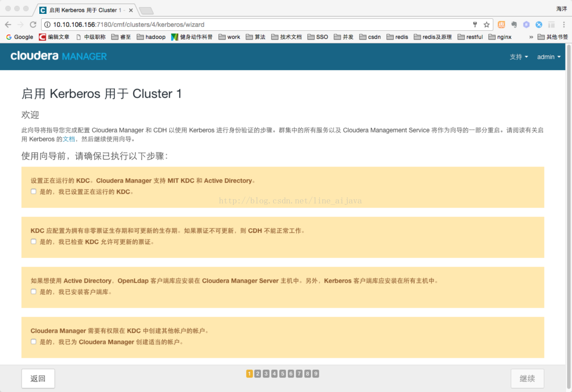Screen dimensions: 572x392
Task: Close the Kerberos browser tab
Action: click(130, 10)
